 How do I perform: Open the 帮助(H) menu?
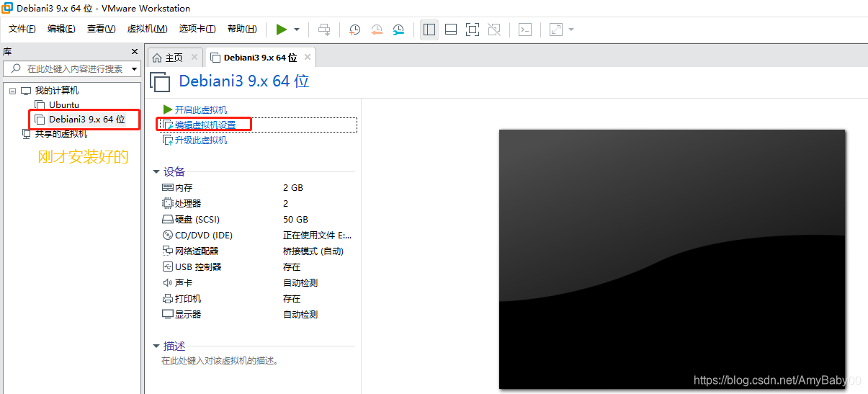click(x=242, y=29)
